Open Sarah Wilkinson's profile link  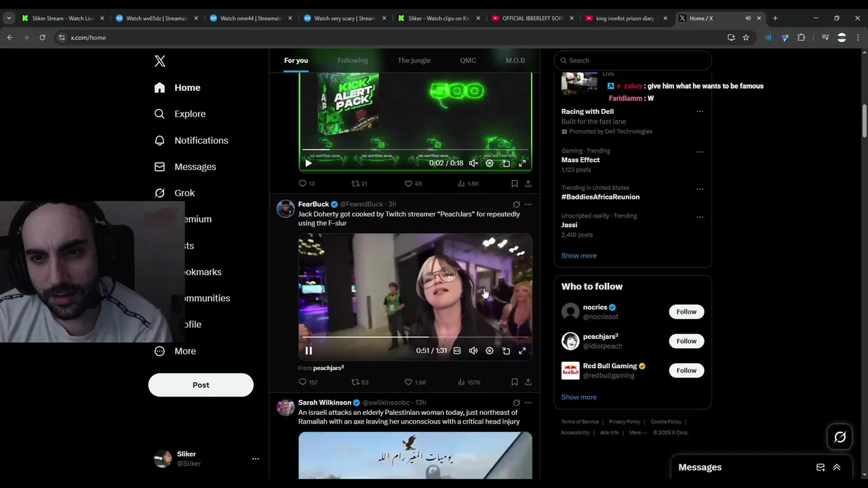coord(325,403)
